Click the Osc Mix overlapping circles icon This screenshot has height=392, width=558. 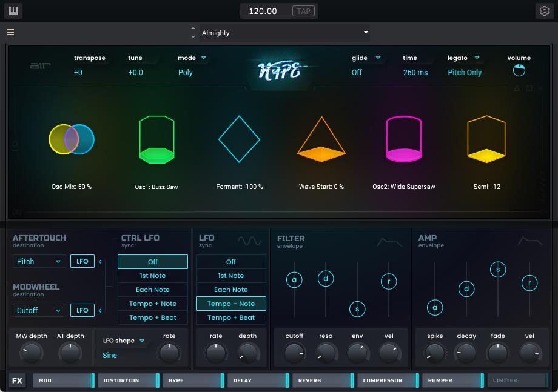pos(72,139)
